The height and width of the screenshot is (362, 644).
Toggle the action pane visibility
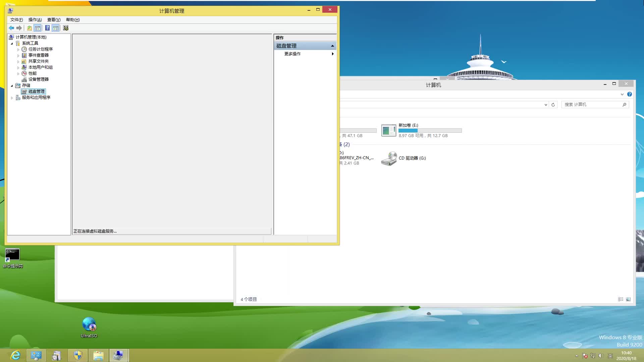click(x=56, y=28)
